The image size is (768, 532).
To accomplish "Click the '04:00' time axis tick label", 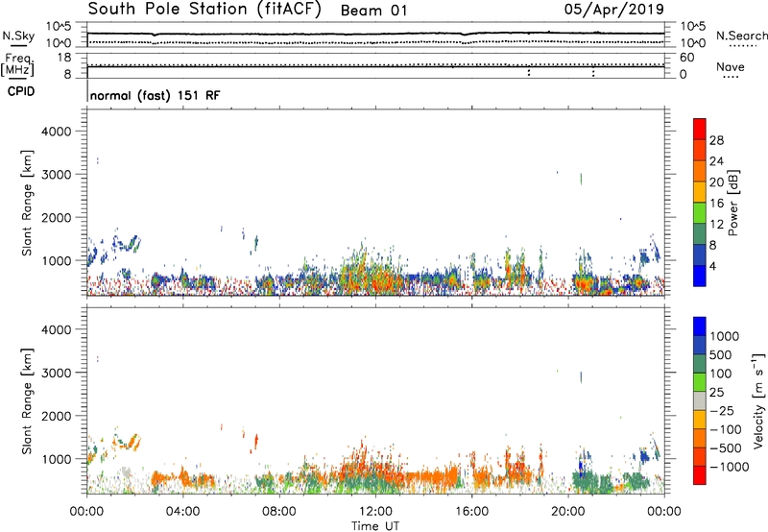I will [x=183, y=512].
